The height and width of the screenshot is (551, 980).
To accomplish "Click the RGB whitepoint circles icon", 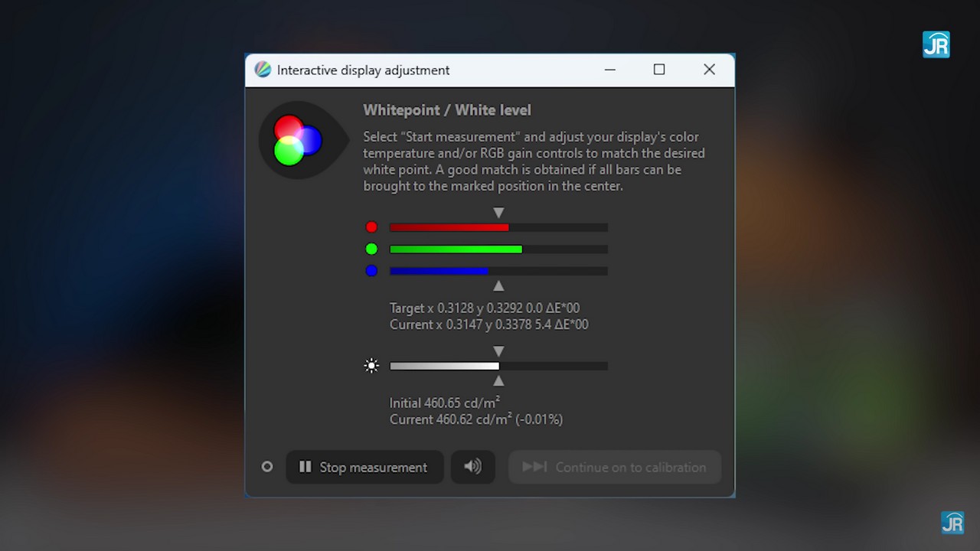I will (x=297, y=140).
